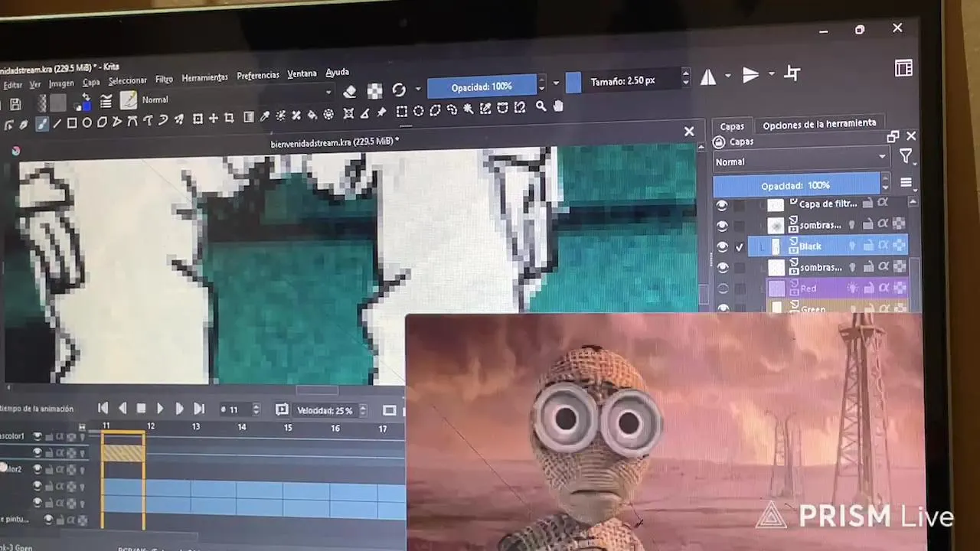Select the Rectangular Selection tool
The image size is (980, 551).
coord(401,112)
